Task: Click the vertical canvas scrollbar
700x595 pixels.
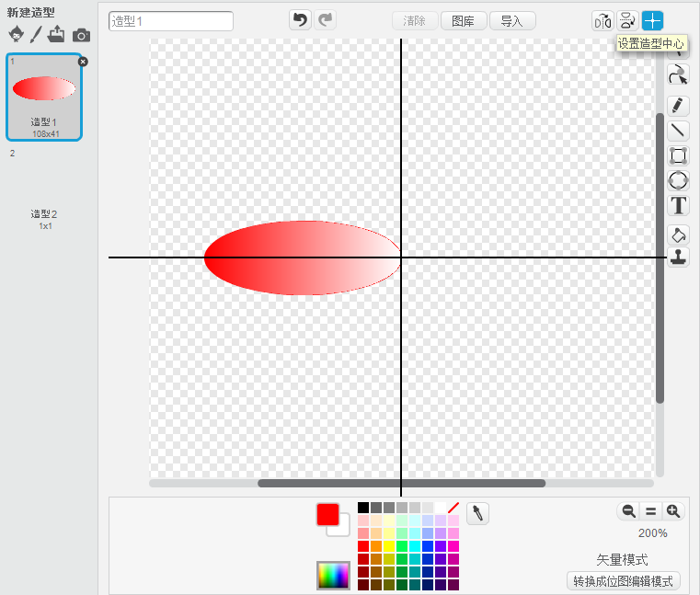Action: 660,259
